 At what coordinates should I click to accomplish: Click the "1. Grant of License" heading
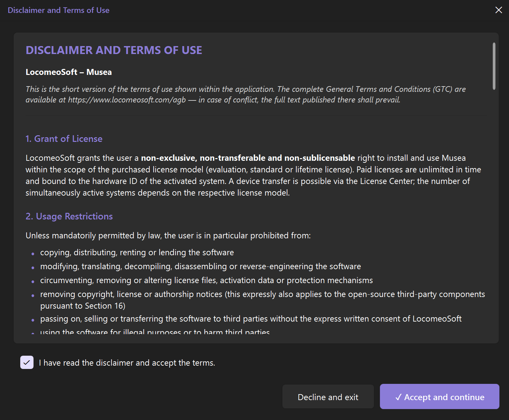pos(64,139)
